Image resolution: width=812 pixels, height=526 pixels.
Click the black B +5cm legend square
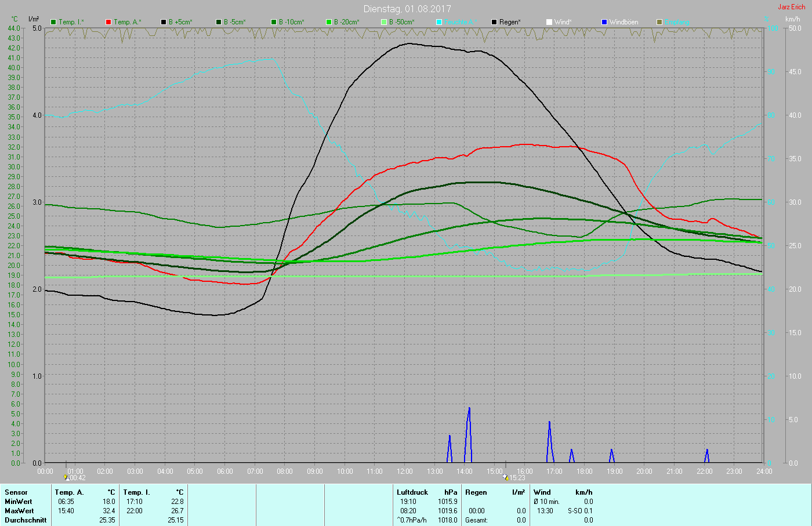click(x=164, y=22)
